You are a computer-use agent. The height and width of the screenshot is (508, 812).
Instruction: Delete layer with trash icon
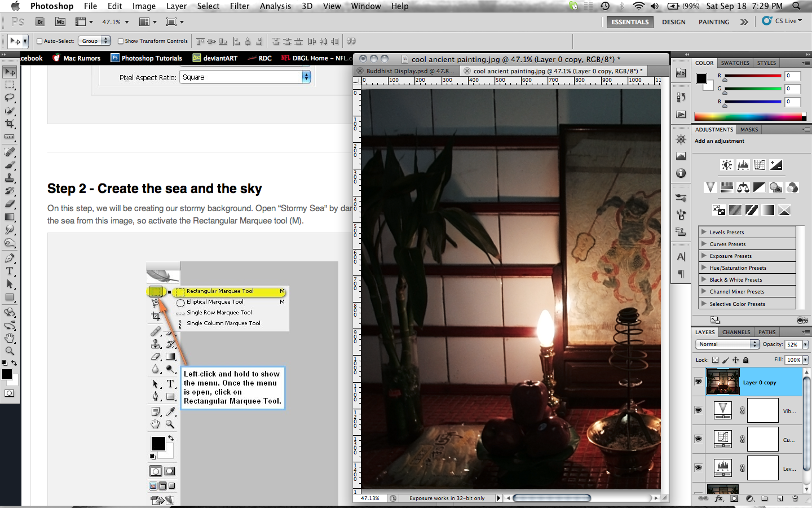(x=795, y=498)
